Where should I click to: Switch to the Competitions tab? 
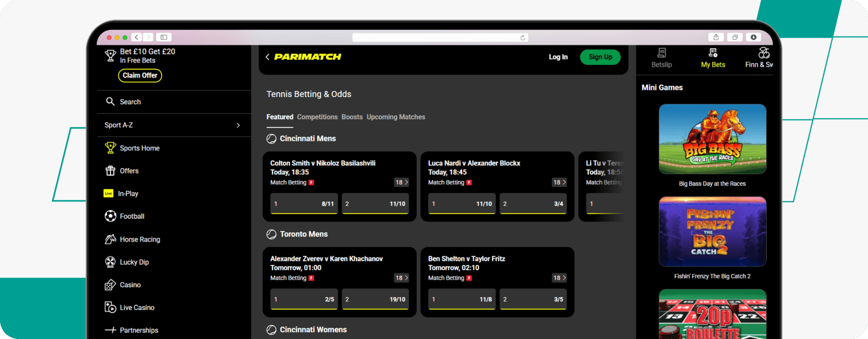pyautogui.click(x=317, y=117)
